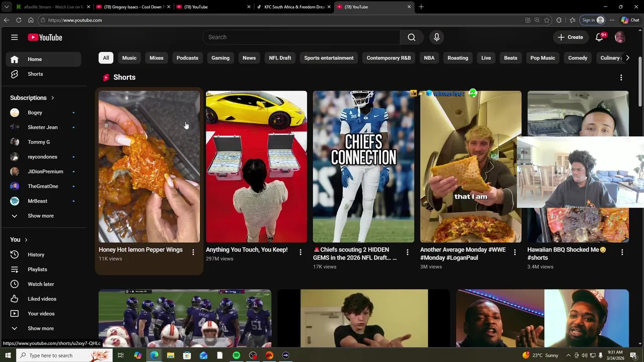644x362 pixels.
Task: Click the YouTube search input field
Action: pos(301,37)
